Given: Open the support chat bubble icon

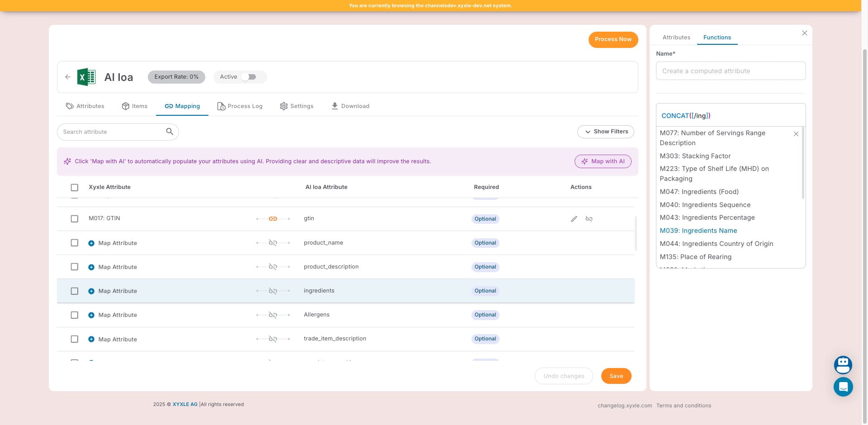Looking at the screenshot, I should 843,387.
